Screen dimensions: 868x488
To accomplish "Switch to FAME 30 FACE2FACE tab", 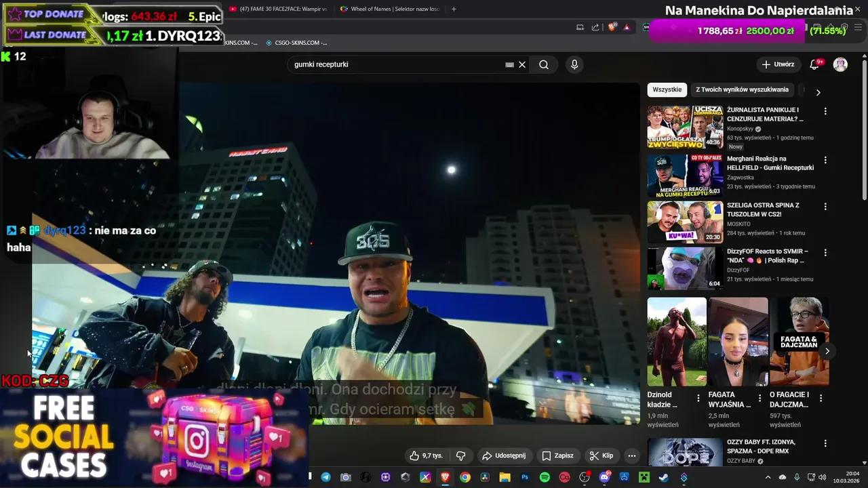I will point(278,9).
